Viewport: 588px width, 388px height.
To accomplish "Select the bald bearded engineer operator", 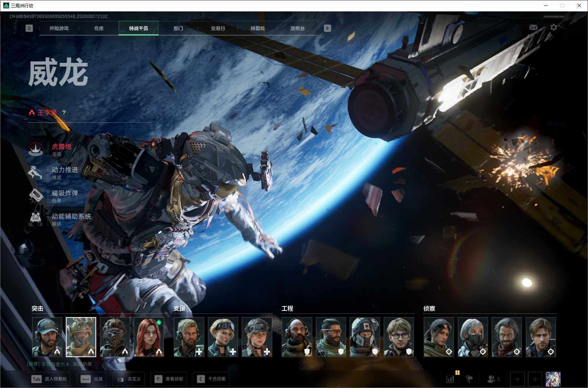I will pyautogui.click(x=297, y=337).
